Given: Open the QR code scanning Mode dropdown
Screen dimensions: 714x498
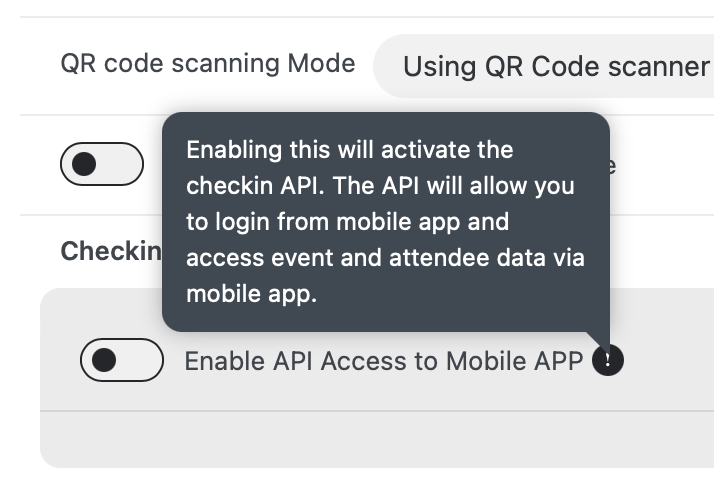Looking at the screenshot, I should tap(555, 67).
